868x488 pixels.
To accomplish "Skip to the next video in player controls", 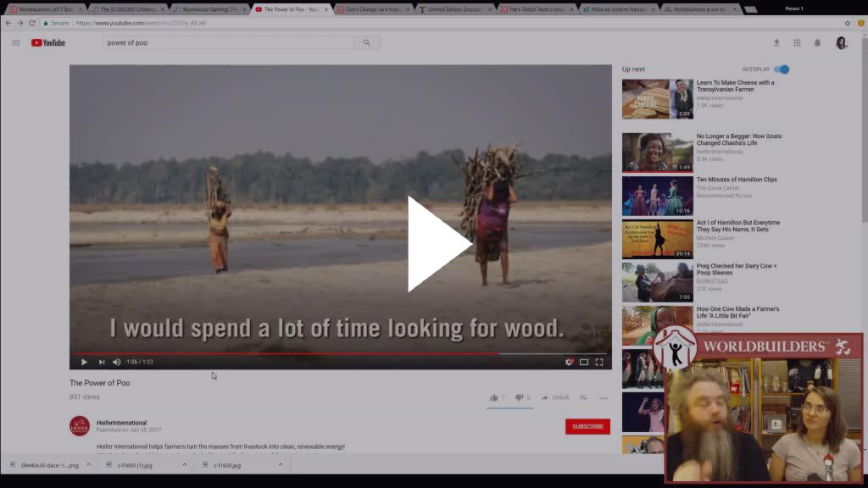I will click(102, 362).
